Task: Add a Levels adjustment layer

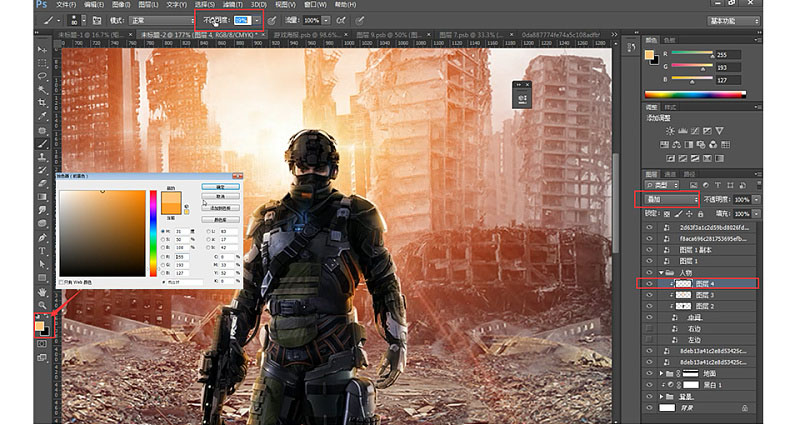Action: pos(683,131)
